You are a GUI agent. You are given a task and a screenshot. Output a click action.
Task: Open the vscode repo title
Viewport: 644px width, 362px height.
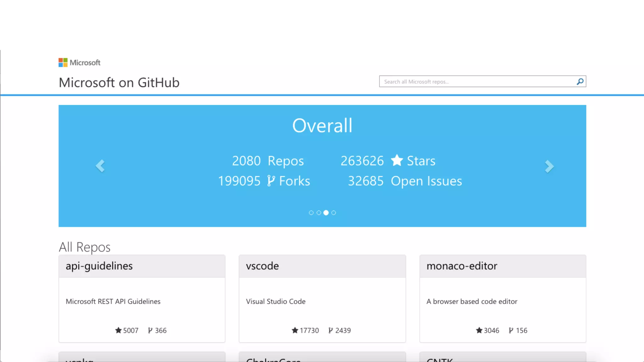coord(262,266)
